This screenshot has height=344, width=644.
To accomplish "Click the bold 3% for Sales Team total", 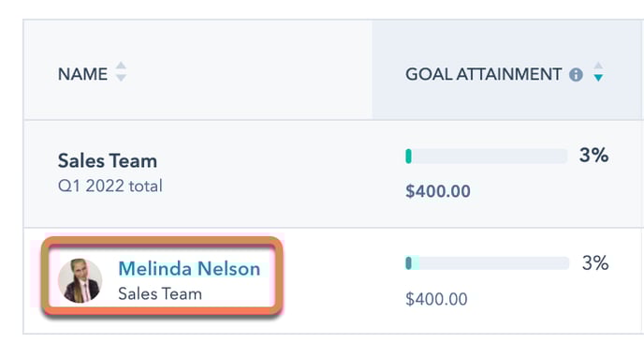I will click(x=593, y=156).
